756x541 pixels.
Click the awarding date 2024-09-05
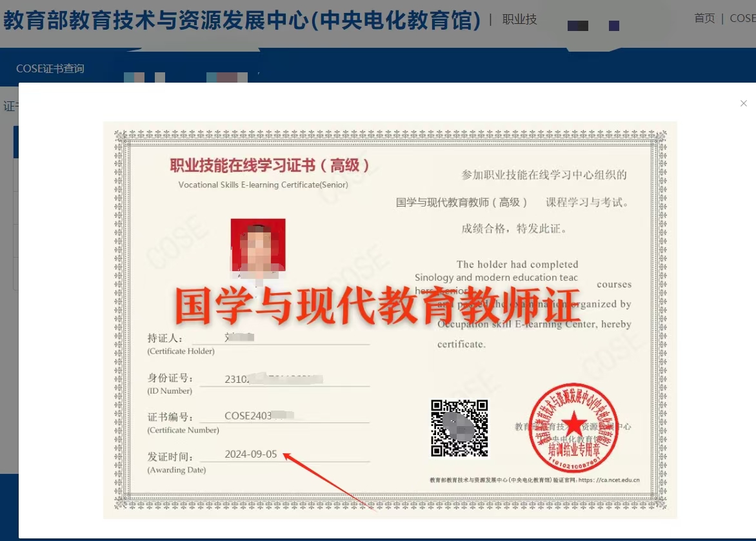pos(251,454)
